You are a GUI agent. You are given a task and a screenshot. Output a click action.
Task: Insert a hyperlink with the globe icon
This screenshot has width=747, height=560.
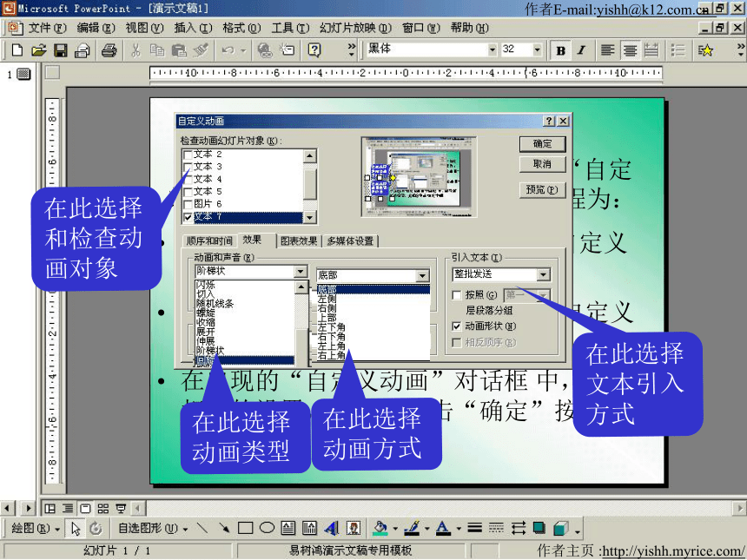pyautogui.click(x=264, y=50)
